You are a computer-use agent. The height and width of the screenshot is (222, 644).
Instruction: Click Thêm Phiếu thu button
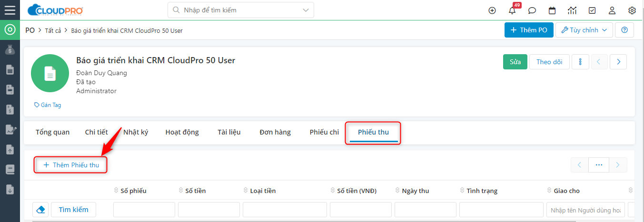click(71, 165)
